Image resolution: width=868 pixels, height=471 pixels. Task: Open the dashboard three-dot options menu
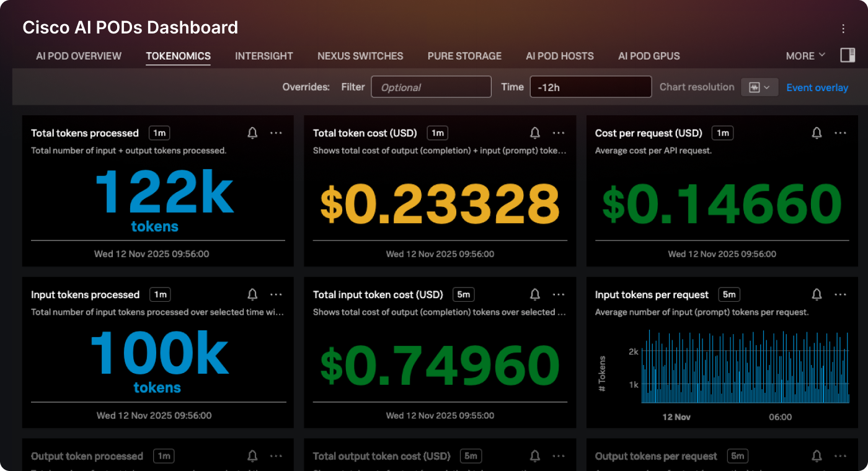coord(843,29)
